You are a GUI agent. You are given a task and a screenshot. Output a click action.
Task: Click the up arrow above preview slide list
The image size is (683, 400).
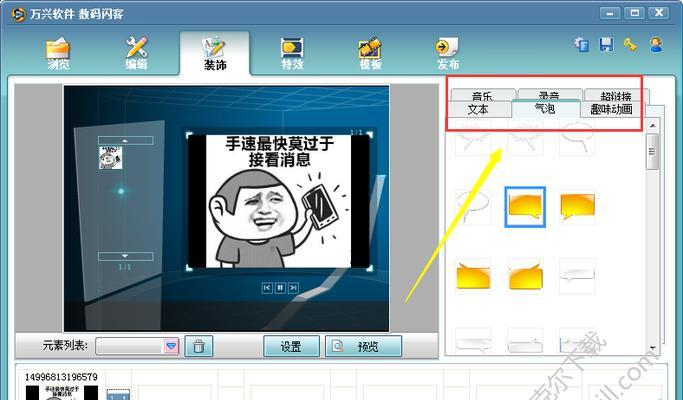click(x=125, y=140)
